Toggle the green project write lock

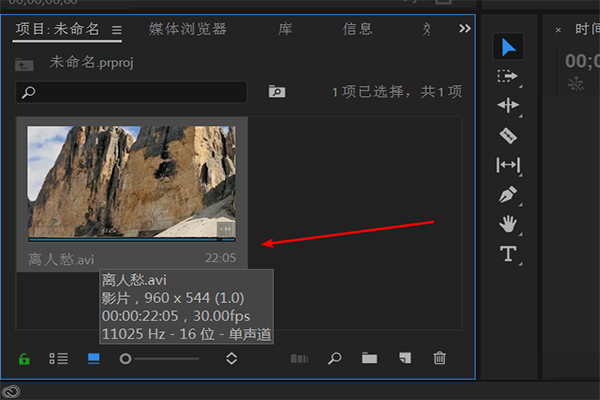tap(24, 359)
